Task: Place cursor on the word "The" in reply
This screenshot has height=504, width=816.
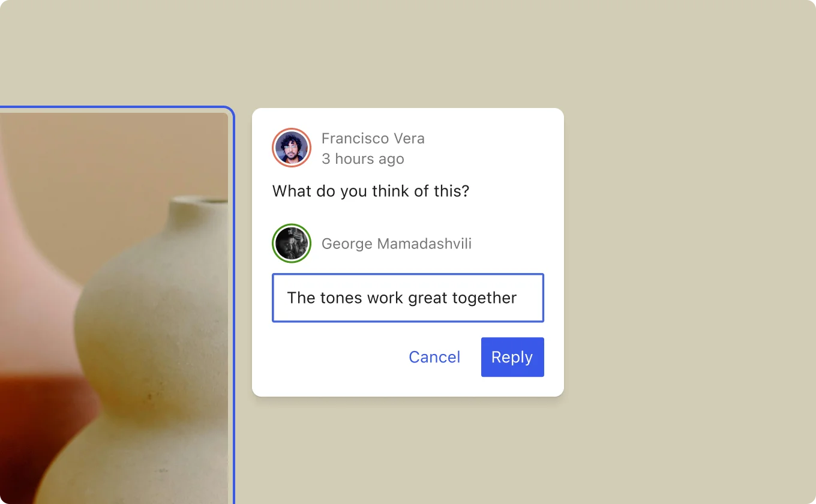Action: 301,298
